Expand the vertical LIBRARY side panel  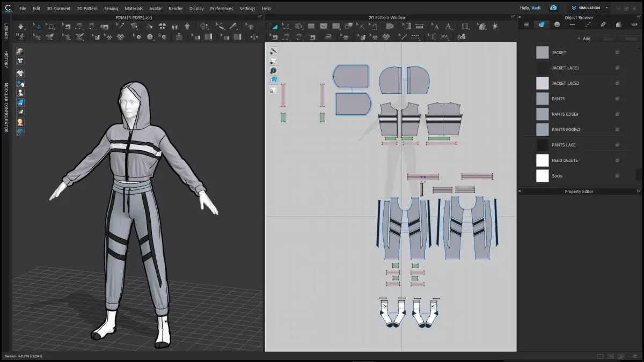tap(6, 31)
